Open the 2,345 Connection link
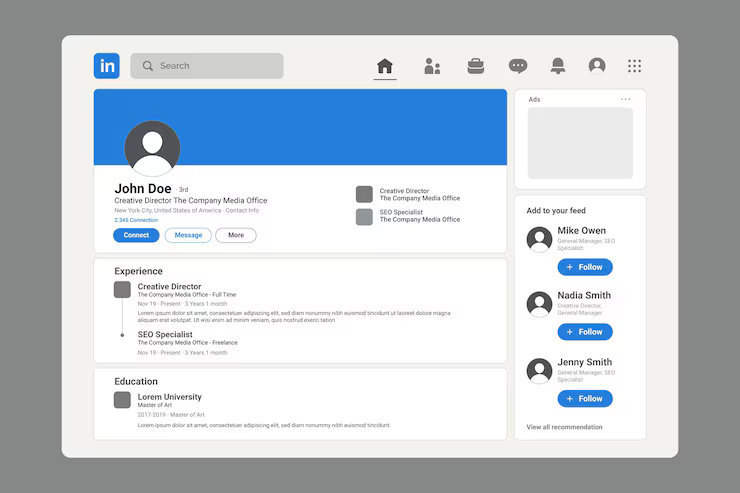The height and width of the screenshot is (493, 740). [x=136, y=220]
